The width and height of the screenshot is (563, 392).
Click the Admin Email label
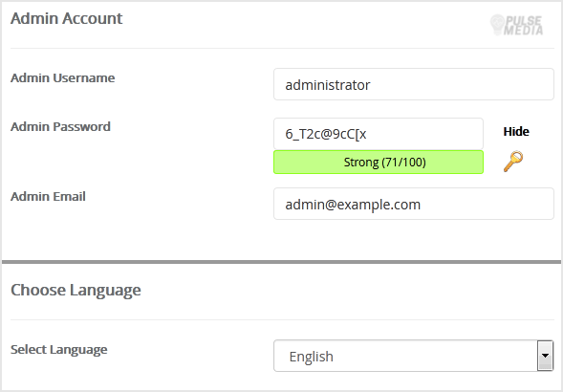(x=48, y=196)
